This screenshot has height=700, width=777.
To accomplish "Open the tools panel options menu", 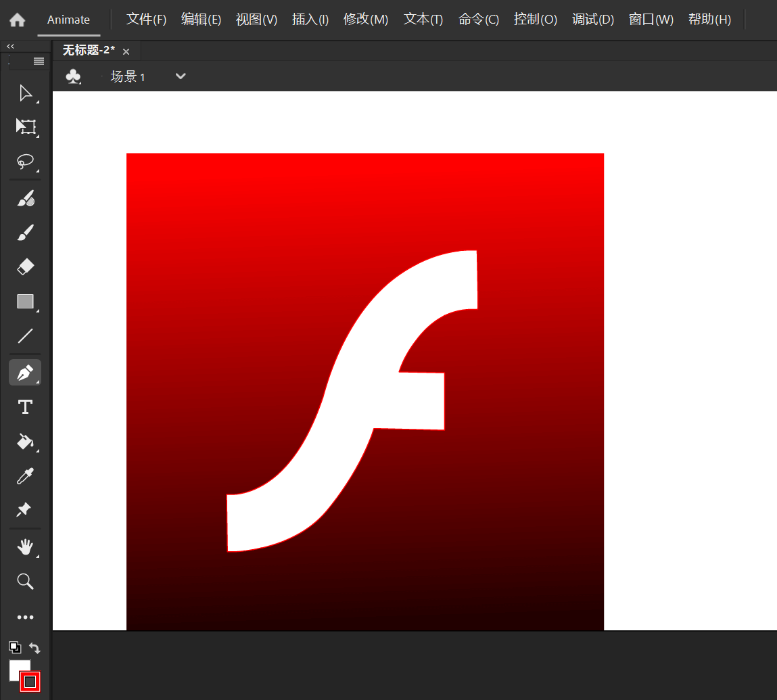I will 39,61.
